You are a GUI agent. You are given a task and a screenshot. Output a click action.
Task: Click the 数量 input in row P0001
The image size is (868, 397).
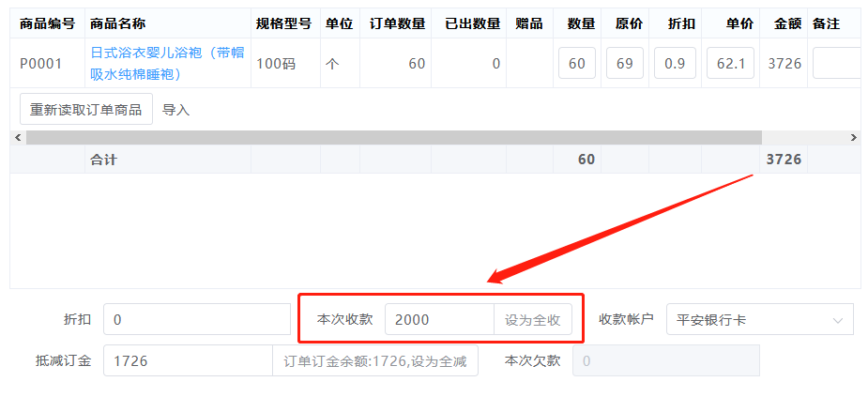(577, 64)
